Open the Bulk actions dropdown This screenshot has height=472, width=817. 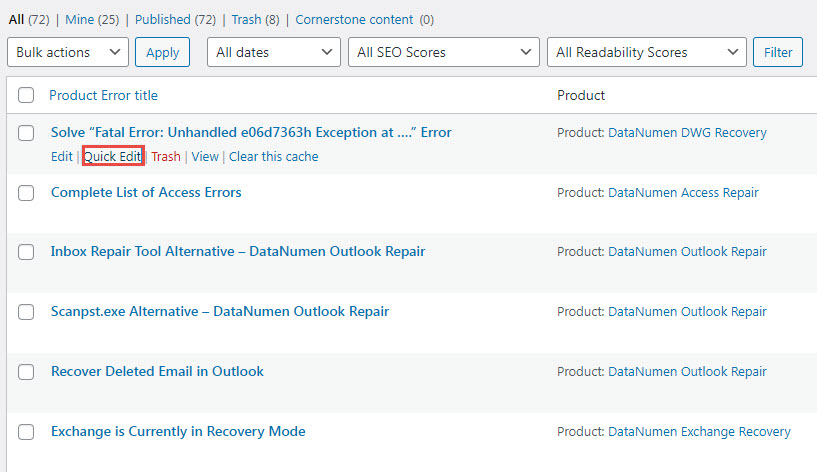(x=68, y=52)
